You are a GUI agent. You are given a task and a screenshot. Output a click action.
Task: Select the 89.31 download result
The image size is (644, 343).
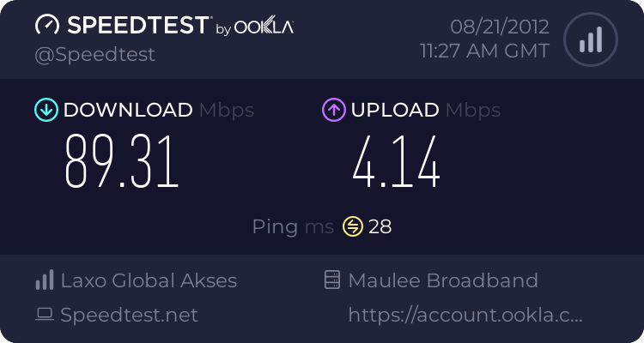pyautogui.click(x=122, y=162)
